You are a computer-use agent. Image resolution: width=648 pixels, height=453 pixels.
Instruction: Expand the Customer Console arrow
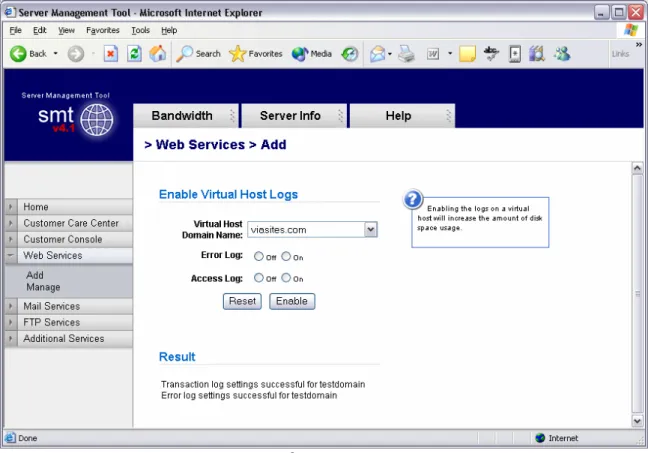[x=11, y=239]
